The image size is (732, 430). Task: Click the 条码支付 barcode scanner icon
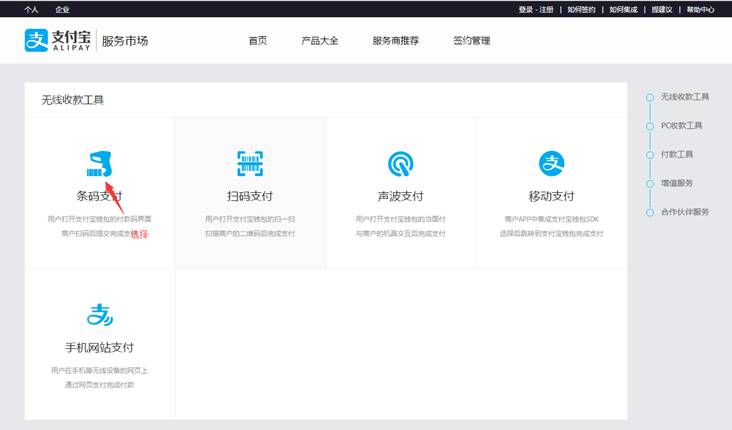(x=99, y=164)
